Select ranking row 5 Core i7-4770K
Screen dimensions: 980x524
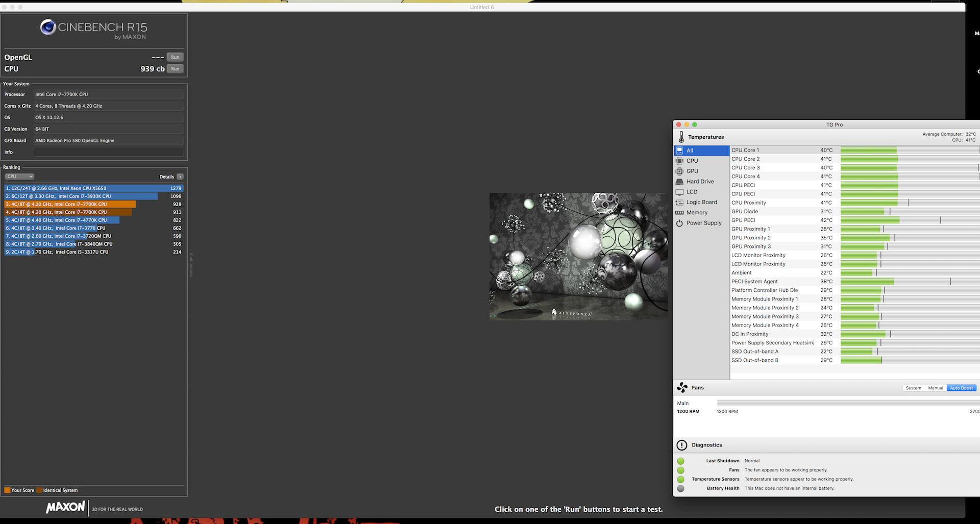point(94,220)
